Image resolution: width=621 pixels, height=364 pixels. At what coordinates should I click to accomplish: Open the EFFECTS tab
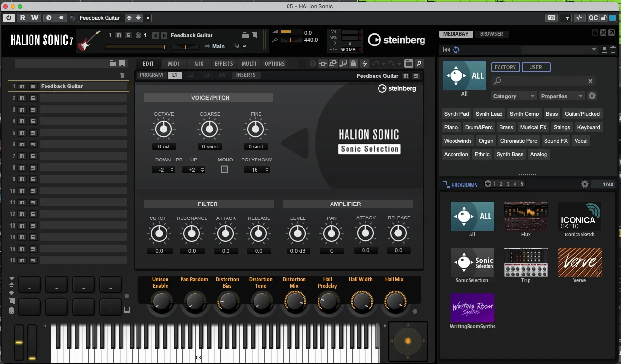(x=224, y=64)
